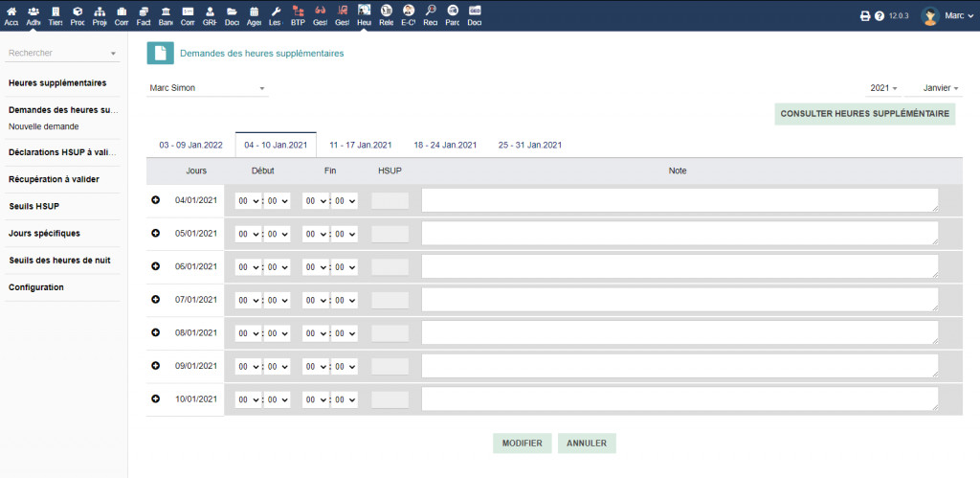Open Jours spécifiques sidebar item

pos(44,234)
